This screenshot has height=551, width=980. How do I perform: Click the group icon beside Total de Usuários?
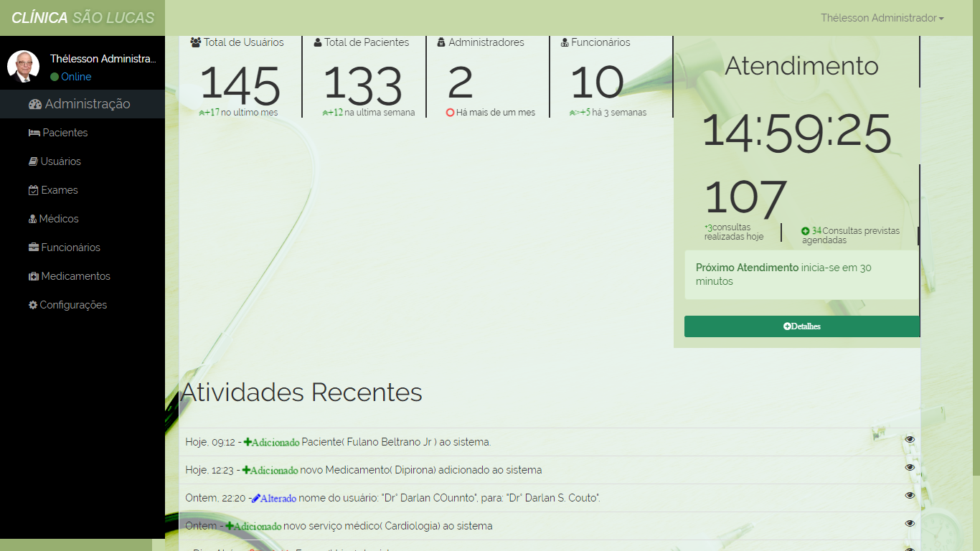[196, 42]
